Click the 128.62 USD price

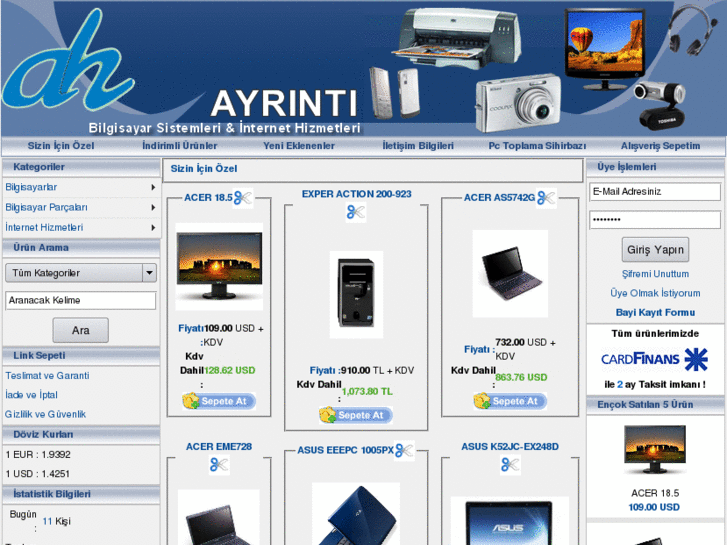(230, 371)
